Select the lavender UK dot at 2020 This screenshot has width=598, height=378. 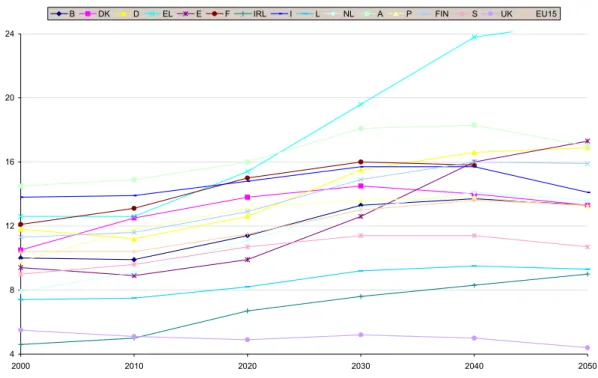248,339
